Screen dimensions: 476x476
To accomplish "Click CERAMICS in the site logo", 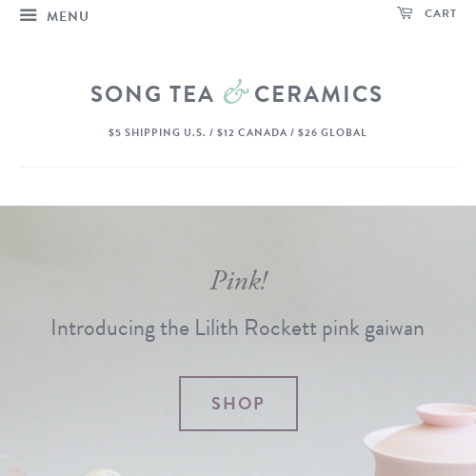I will (x=318, y=94).
